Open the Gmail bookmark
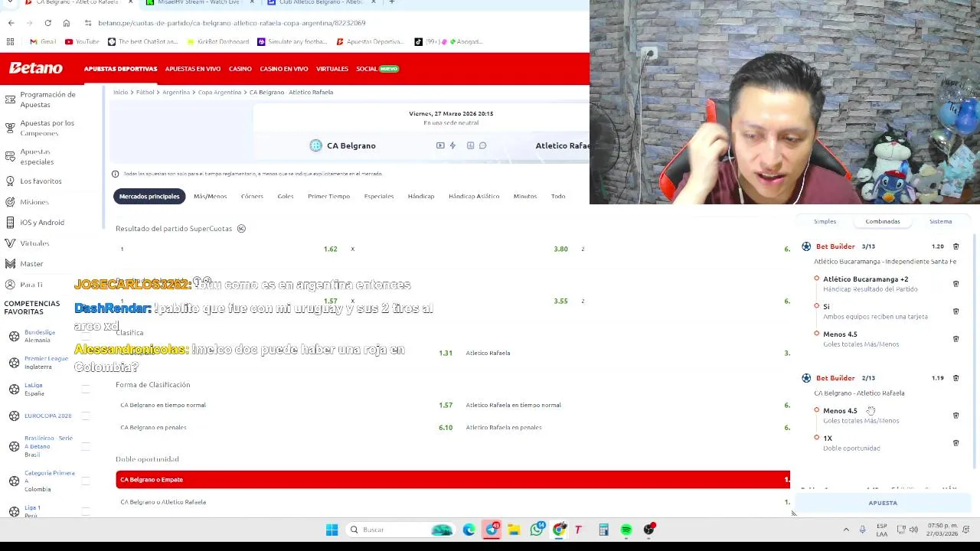This screenshot has height=551, width=980. pos(43,42)
